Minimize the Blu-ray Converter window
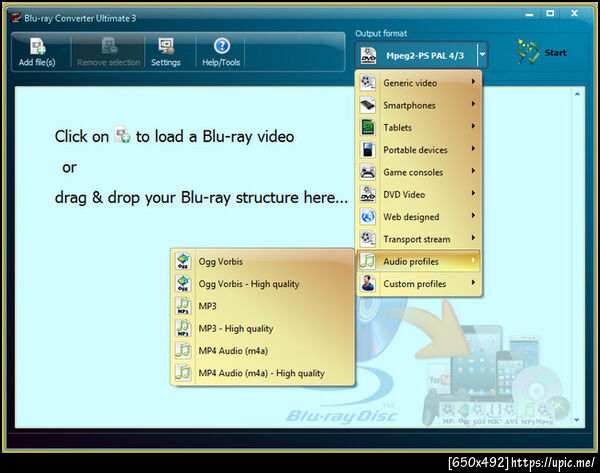The width and height of the screenshot is (600, 473). (529, 14)
